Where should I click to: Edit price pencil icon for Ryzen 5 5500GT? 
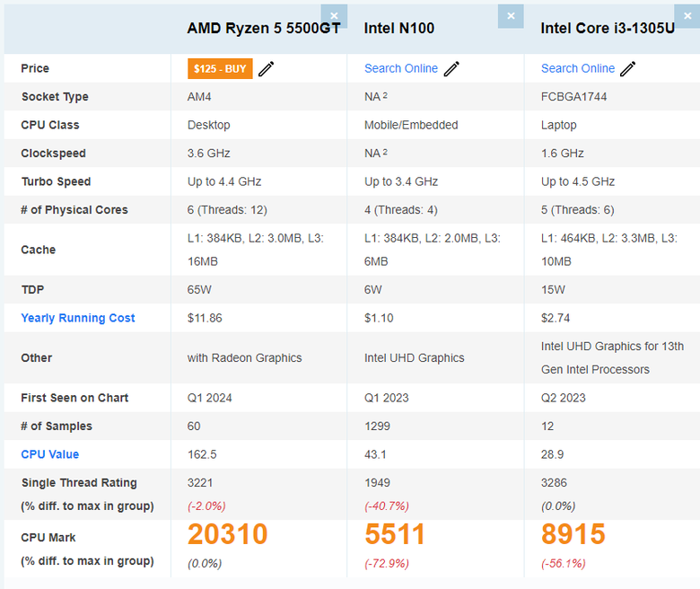266,69
